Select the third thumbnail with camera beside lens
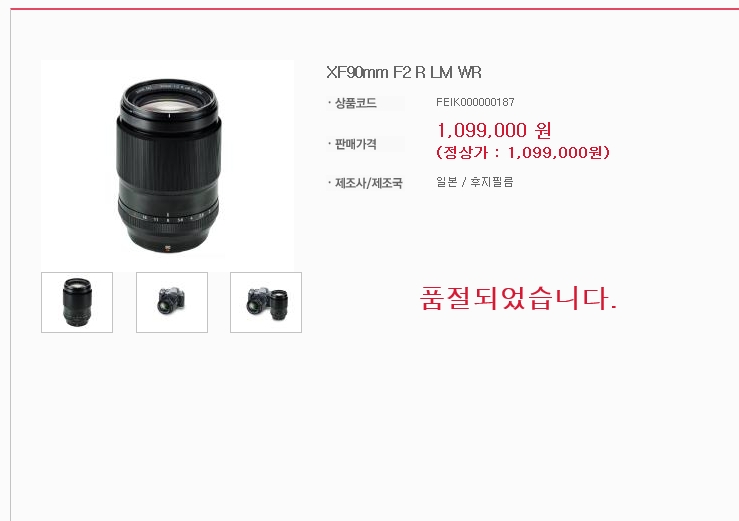 (x=266, y=302)
